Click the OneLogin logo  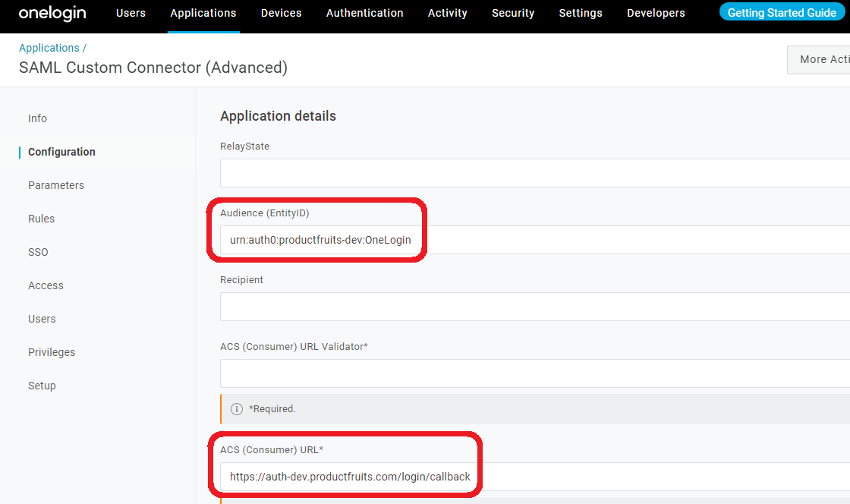click(x=52, y=13)
